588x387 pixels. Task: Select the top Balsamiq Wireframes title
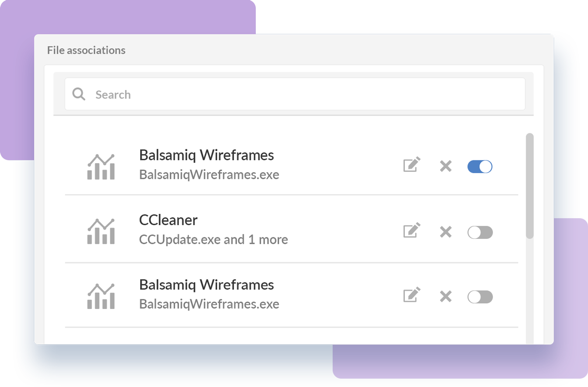pos(206,155)
